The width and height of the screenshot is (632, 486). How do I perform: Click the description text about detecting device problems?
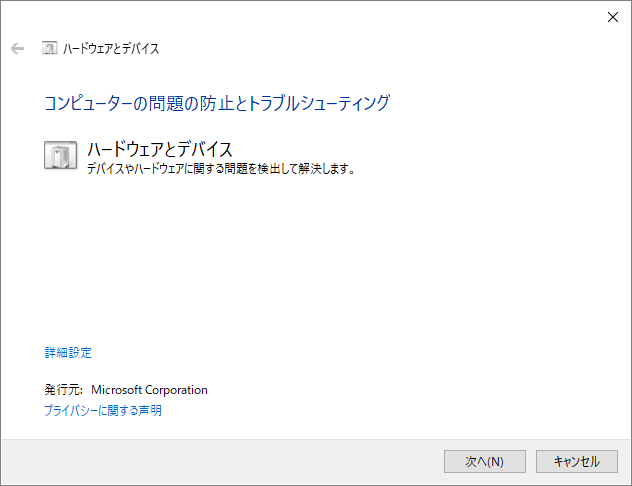point(221,169)
